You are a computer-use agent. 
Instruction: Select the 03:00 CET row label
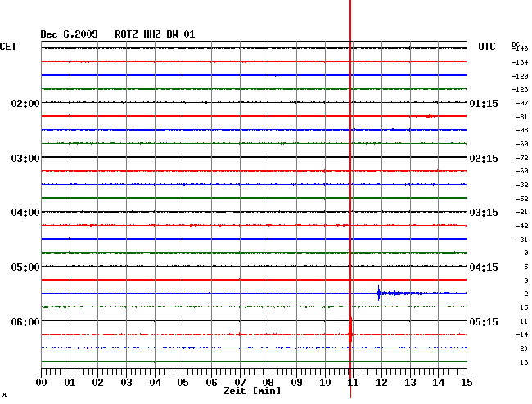[25, 159]
